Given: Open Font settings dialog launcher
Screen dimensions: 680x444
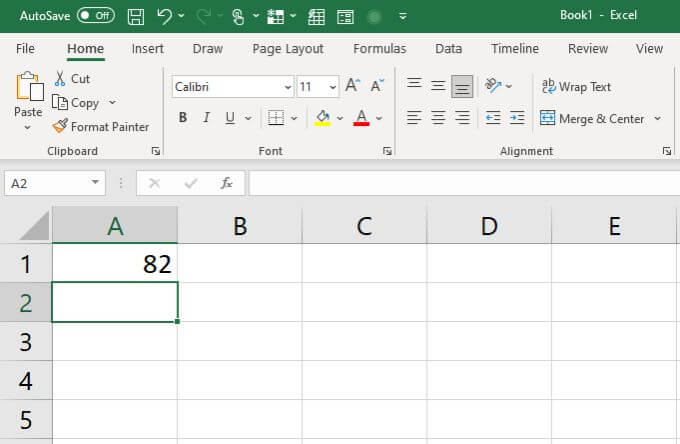Looking at the screenshot, I should click(x=387, y=151).
